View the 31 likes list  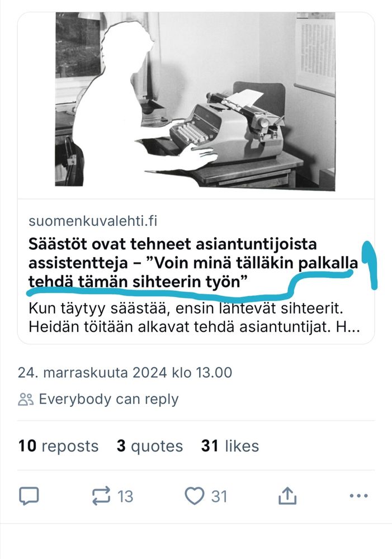click(x=230, y=446)
